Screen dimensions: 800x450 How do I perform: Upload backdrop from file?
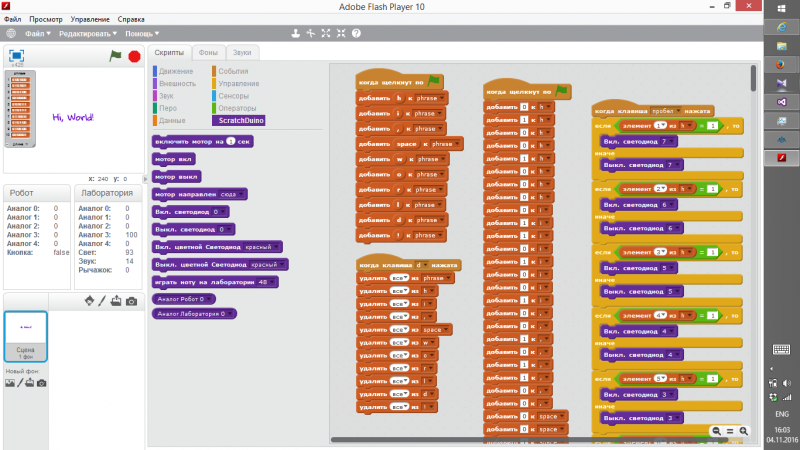30,383
